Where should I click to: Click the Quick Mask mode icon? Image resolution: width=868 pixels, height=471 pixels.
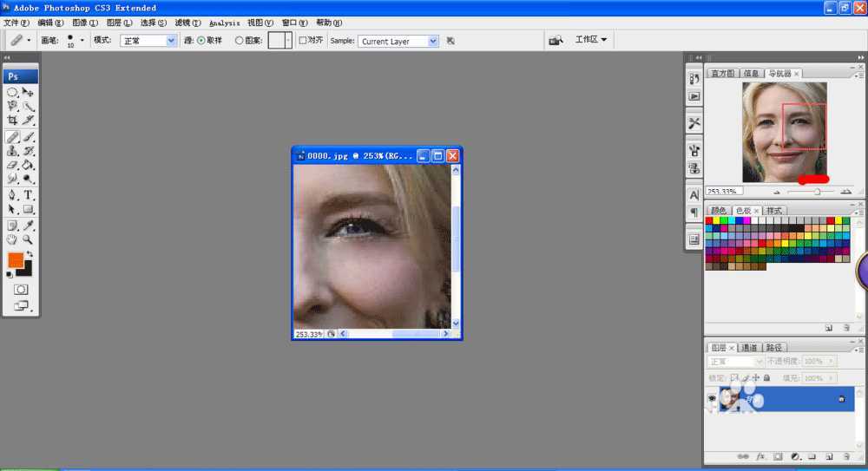(x=20, y=289)
